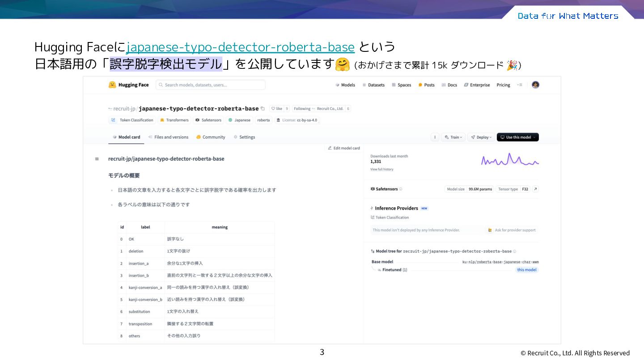Click View full history link
This screenshot has width=644, height=362.
point(382,169)
